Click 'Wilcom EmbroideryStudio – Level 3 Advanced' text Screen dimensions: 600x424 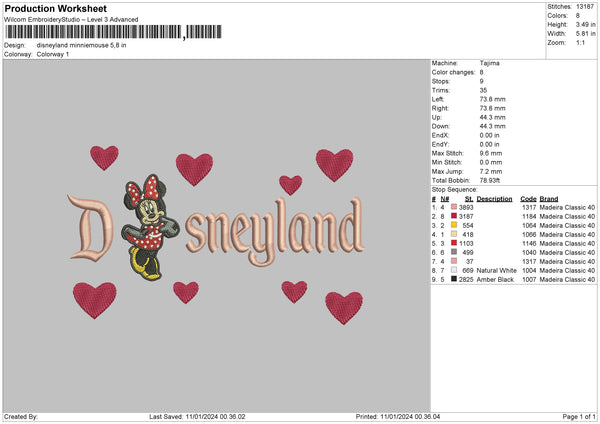pos(71,20)
